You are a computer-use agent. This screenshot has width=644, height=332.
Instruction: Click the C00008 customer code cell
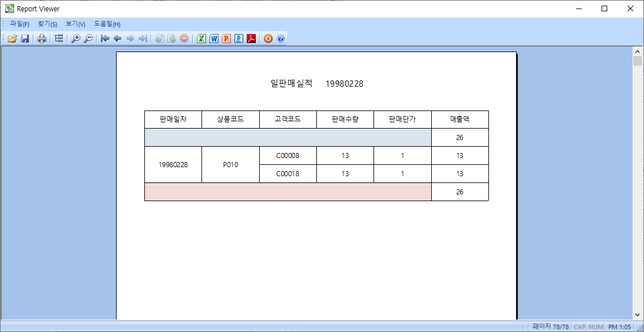(288, 155)
